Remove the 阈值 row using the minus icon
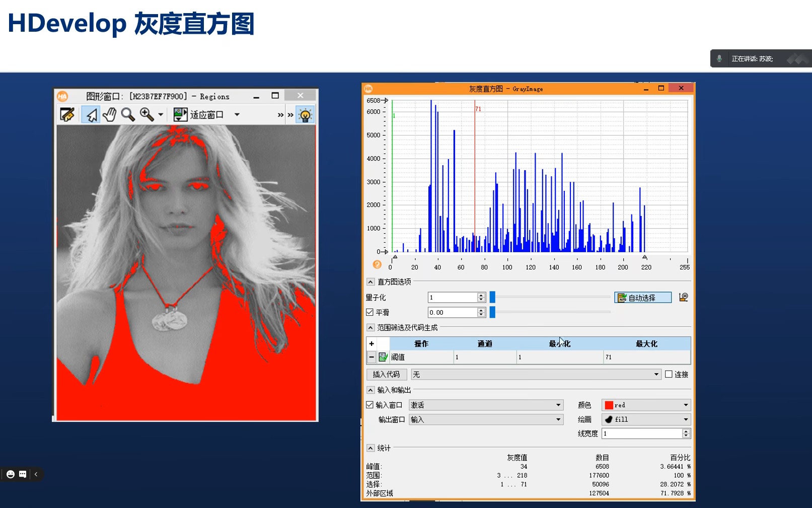This screenshot has width=812, height=508. click(371, 357)
